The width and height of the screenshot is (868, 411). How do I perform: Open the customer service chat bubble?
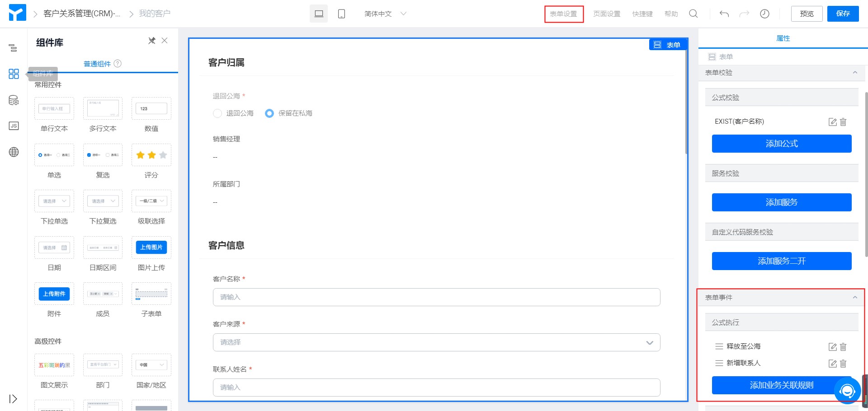click(847, 391)
